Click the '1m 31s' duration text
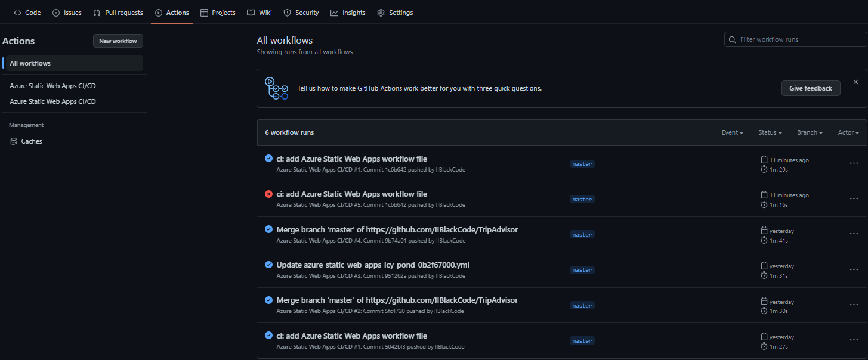868x360 pixels. 779,276
